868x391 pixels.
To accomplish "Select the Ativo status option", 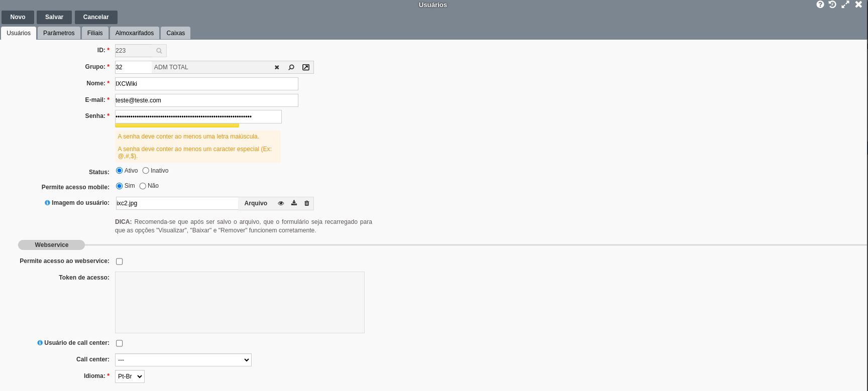I will 120,171.
